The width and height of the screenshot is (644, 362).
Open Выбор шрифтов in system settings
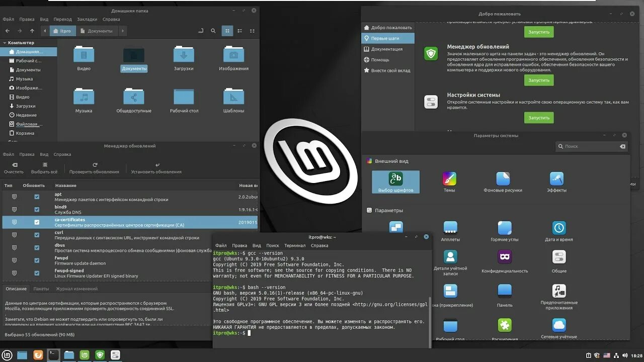click(395, 182)
